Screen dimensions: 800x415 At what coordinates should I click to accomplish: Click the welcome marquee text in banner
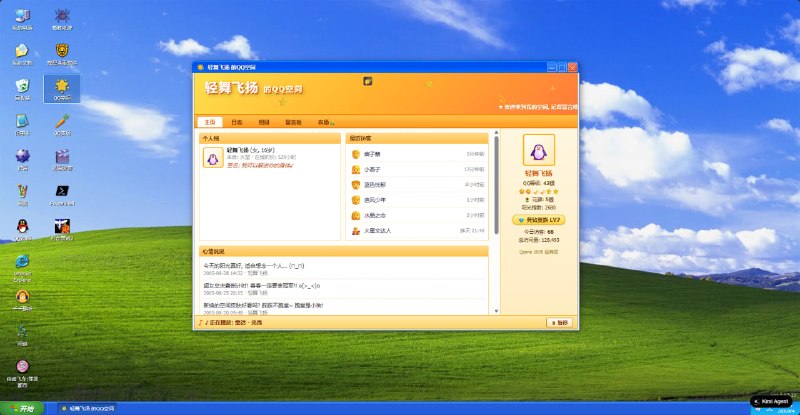tap(538, 107)
